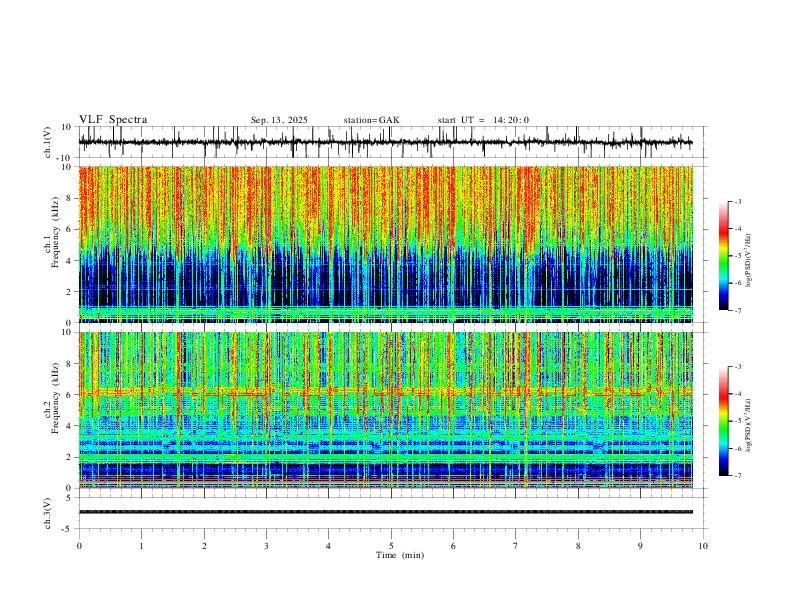Click the "8" kHz tick on ch.2 axis
Image resolution: width=792 pixels, height=612 pixels.
(70, 364)
